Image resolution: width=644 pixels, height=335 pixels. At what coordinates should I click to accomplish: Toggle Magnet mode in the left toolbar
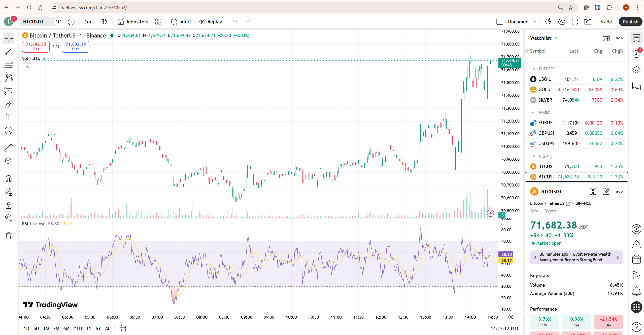pos(8,179)
